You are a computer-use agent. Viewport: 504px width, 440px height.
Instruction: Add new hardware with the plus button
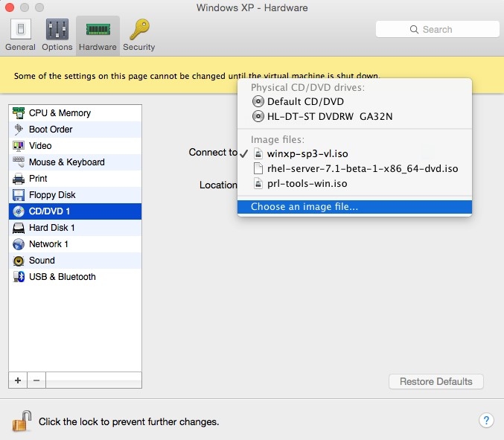click(x=18, y=380)
